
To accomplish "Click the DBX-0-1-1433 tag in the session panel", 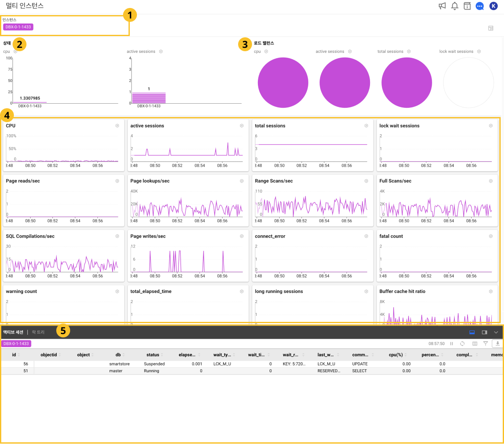I will pyautogui.click(x=16, y=343).
